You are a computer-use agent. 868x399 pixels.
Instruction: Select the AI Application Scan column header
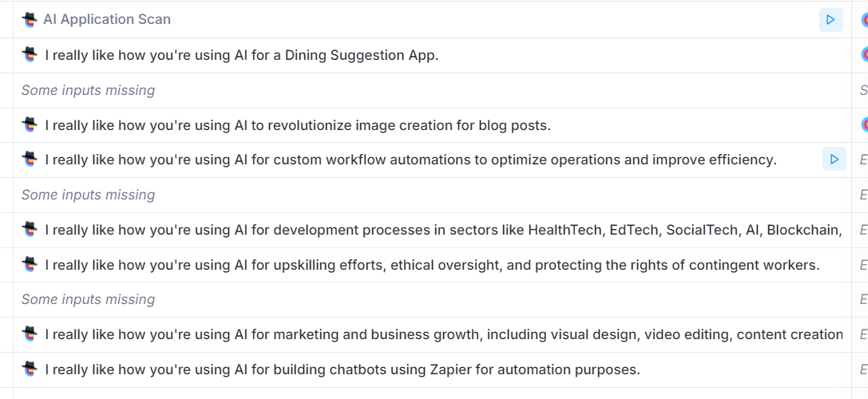[107, 19]
